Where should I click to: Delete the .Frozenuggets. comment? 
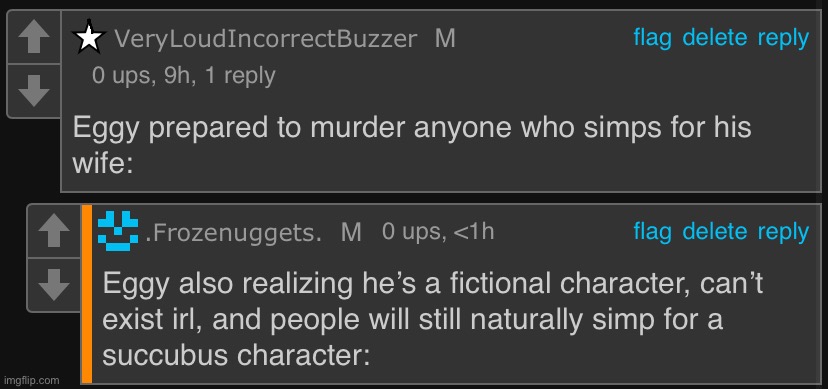click(x=715, y=232)
